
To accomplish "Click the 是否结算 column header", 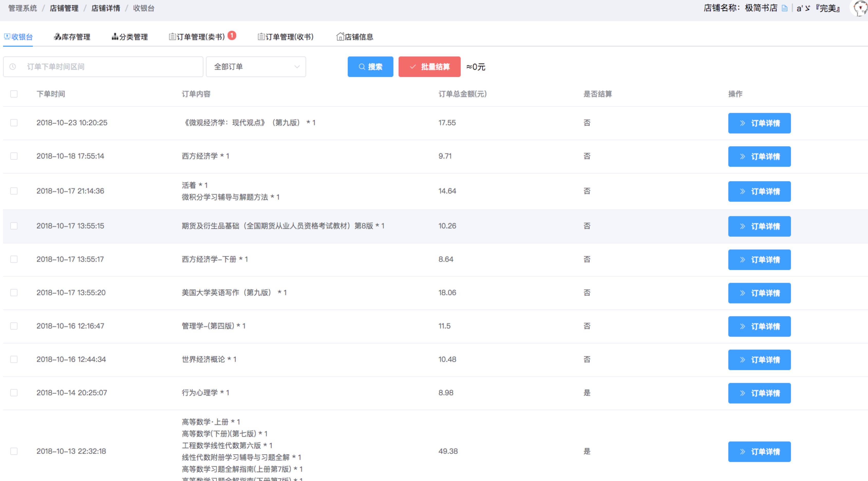I will pos(598,94).
